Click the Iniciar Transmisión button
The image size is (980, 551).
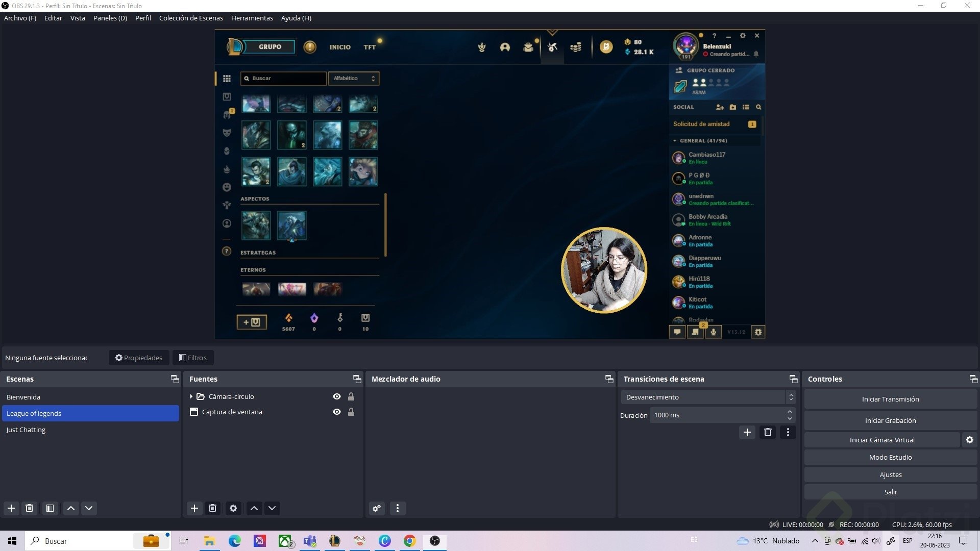pos(890,399)
